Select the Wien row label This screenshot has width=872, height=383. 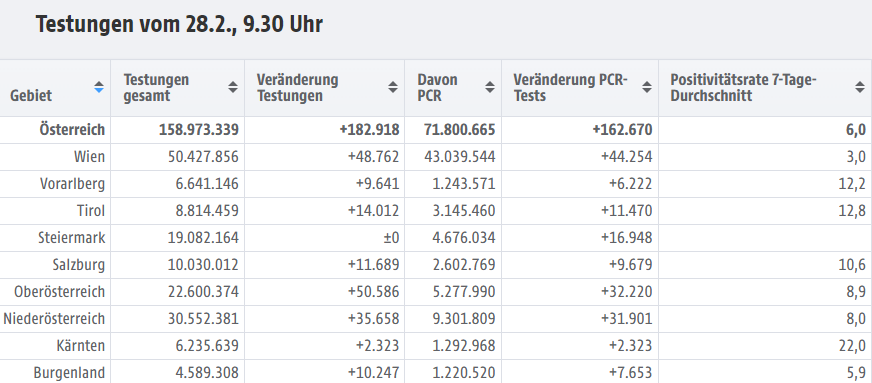point(89,157)
